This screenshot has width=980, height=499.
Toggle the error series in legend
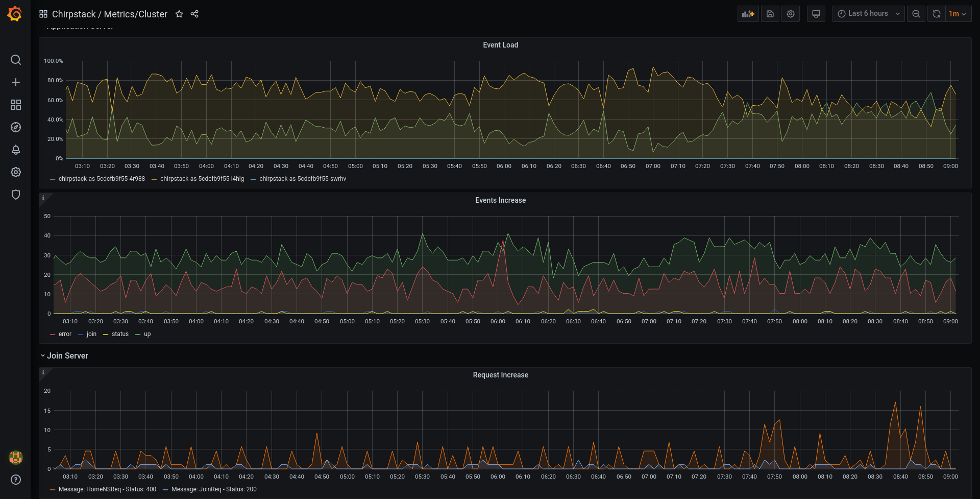65,334
